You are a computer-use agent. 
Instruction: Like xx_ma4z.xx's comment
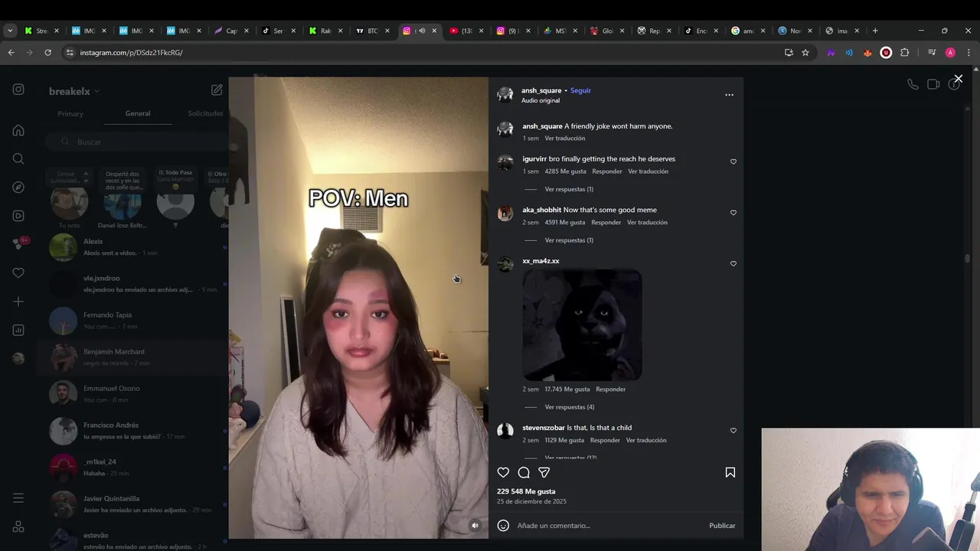point(733,264)
